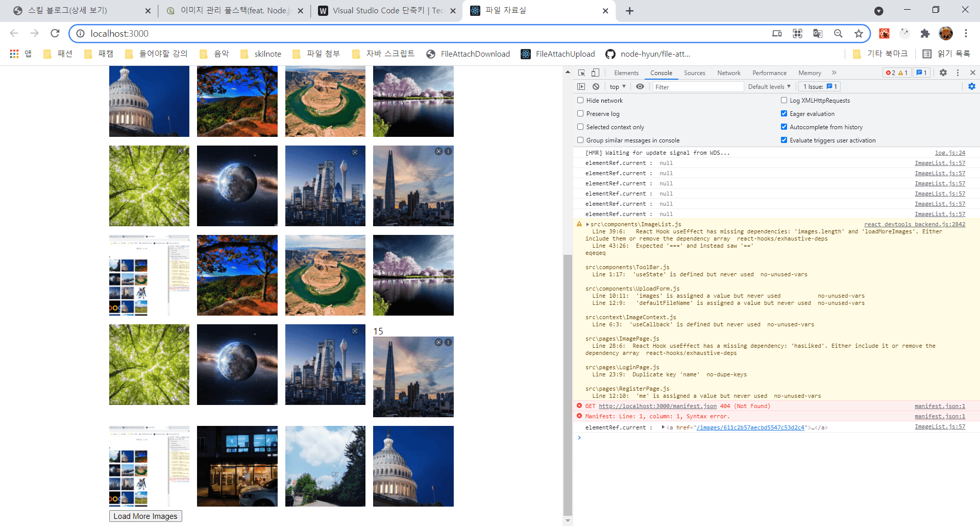
Task: Clear the console with the block icon
Action: [x=596, y=87]
